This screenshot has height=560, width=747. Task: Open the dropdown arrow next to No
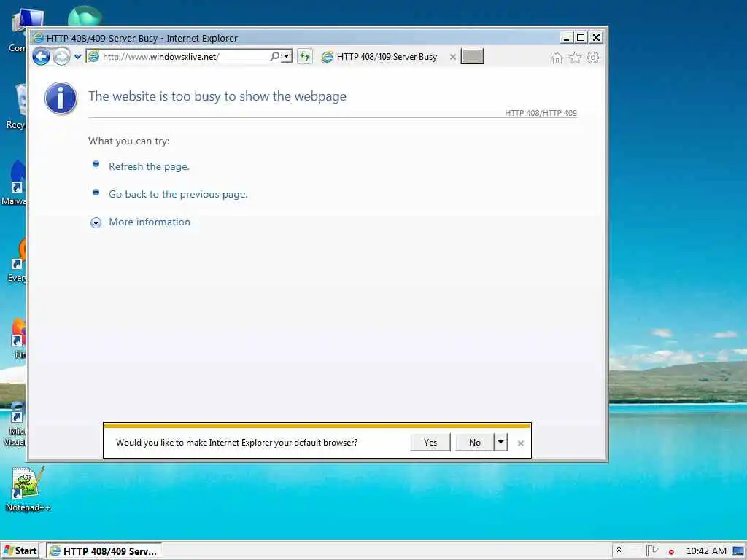point(500,443)
